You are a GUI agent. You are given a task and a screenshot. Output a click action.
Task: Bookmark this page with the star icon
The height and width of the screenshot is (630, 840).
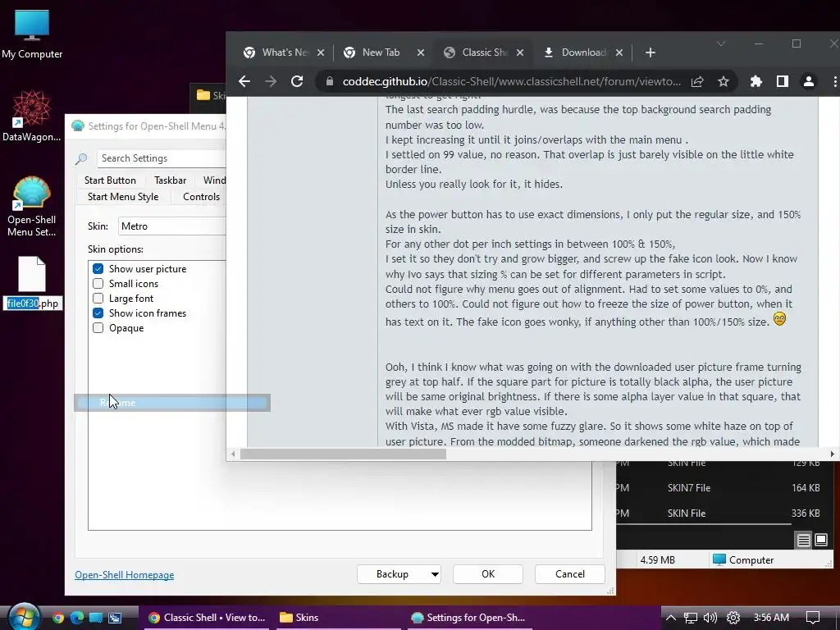coord(724,81)
